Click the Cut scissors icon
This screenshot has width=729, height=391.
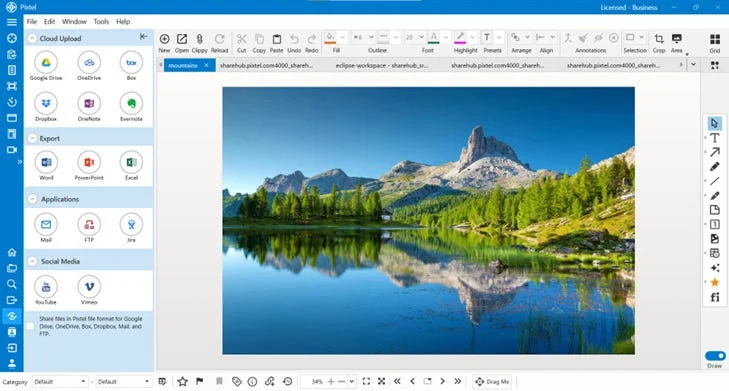[241, 39]
